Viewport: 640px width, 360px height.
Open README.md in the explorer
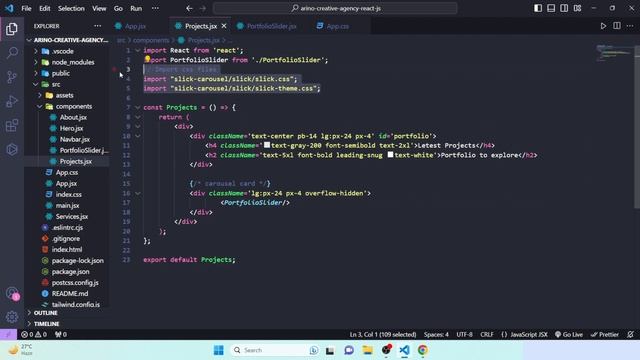(69, 293)
